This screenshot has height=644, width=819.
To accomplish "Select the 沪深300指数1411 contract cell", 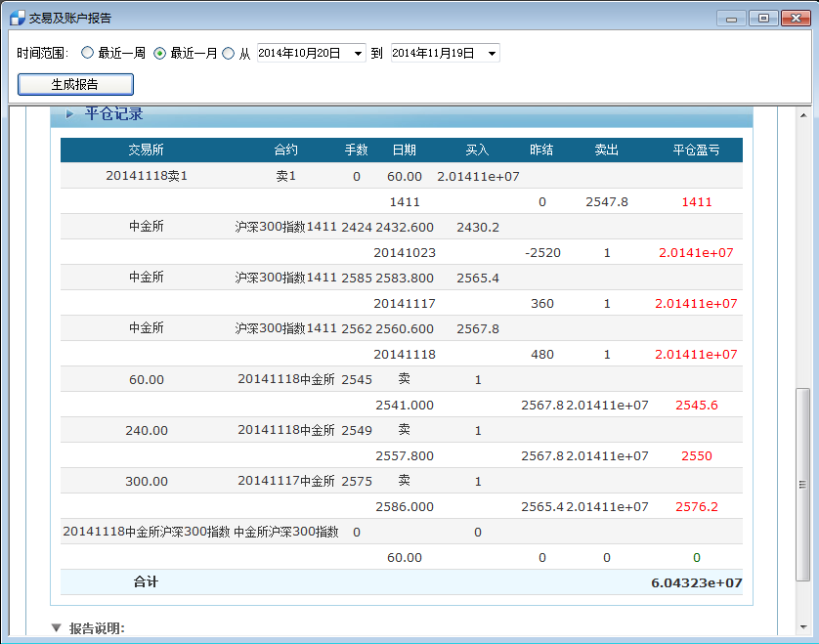I will (283, 226).
